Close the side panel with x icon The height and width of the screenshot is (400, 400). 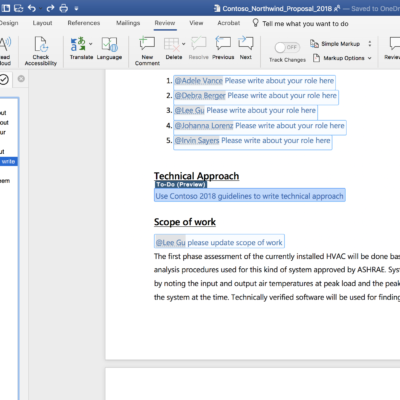21,79
